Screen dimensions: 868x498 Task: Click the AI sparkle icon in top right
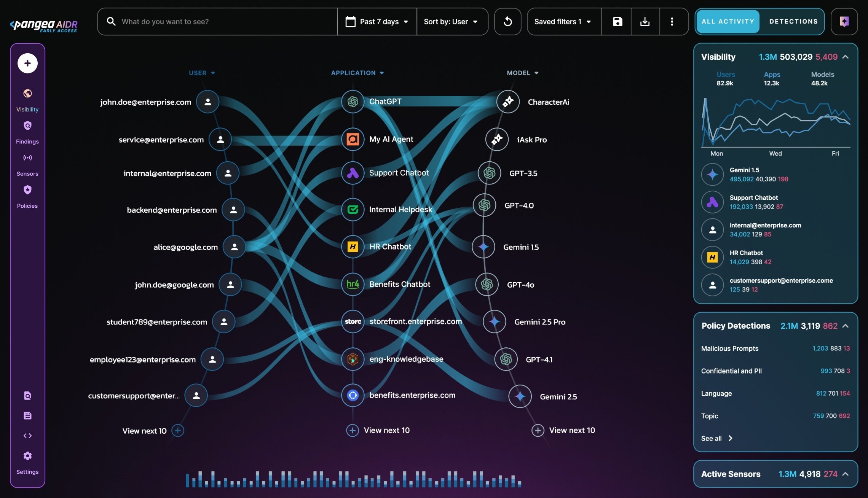[844, 22]
